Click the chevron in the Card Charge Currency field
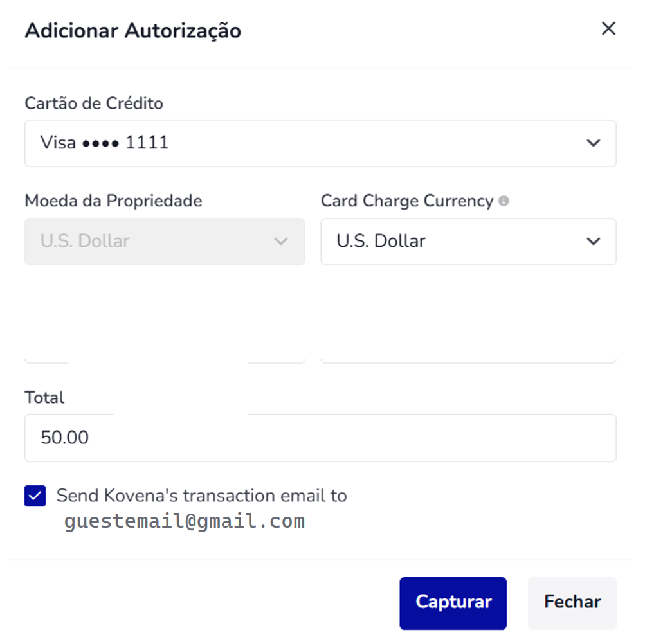 [x=593, y=242]
